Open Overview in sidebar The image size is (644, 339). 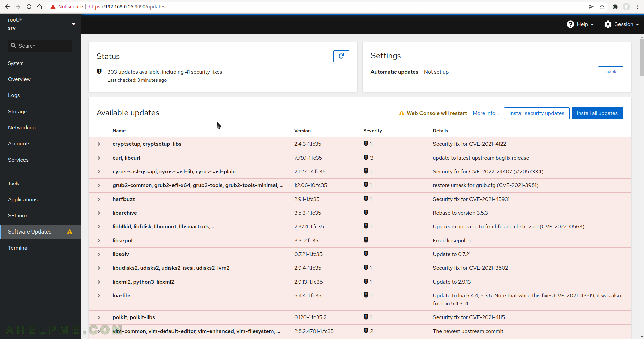coord(40,79)
